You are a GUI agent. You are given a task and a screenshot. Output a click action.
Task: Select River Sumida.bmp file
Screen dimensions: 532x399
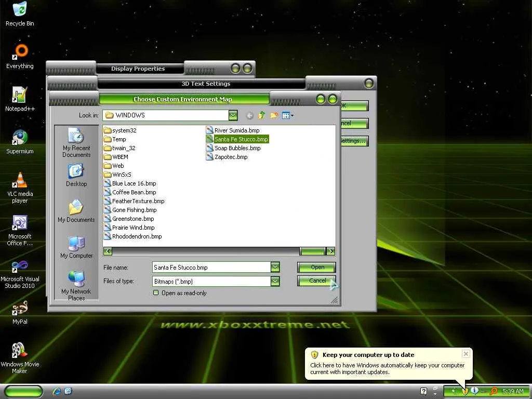(x=233, y=130)
